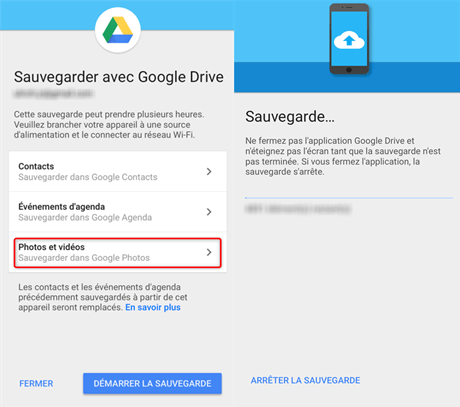Follow the En savoir plus link

tap(153, 307)
